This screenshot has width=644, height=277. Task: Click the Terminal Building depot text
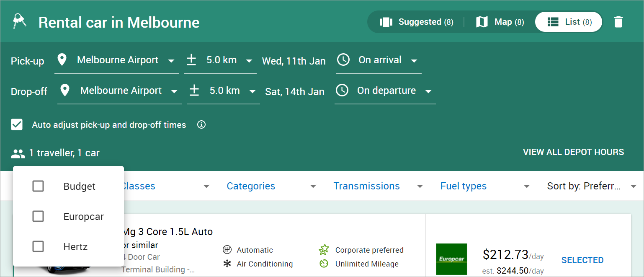coord(158,269)
